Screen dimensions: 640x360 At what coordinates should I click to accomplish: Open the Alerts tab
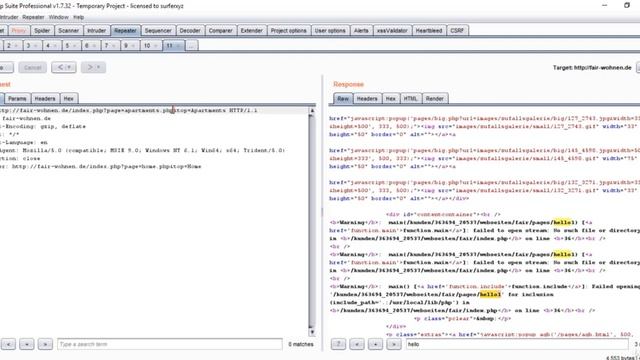coord(361,31)
